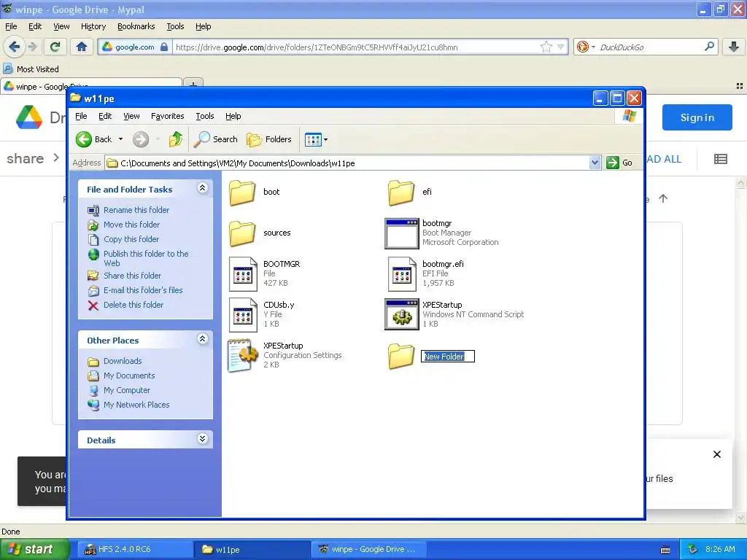Open the Back history dropdown arrow in Explorer
The image size is (747, 560).
pyautogui.click(x=120, y=139)
